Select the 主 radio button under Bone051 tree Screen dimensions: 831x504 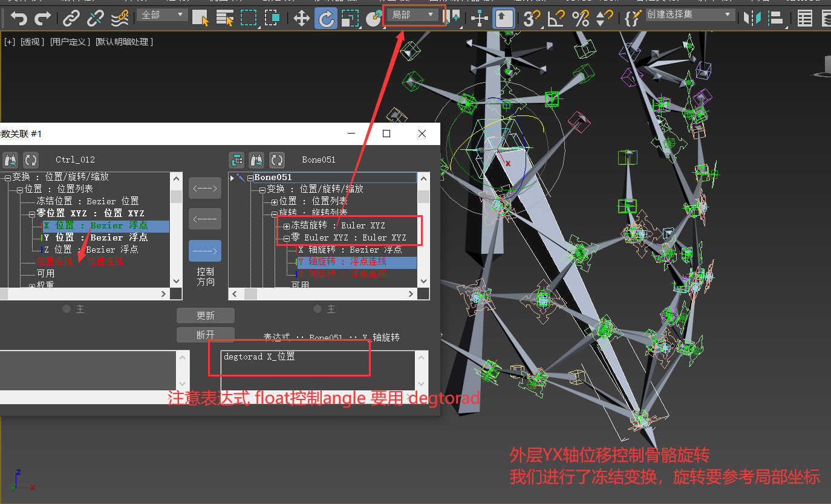pyautogui.click(x=318, y=309)
